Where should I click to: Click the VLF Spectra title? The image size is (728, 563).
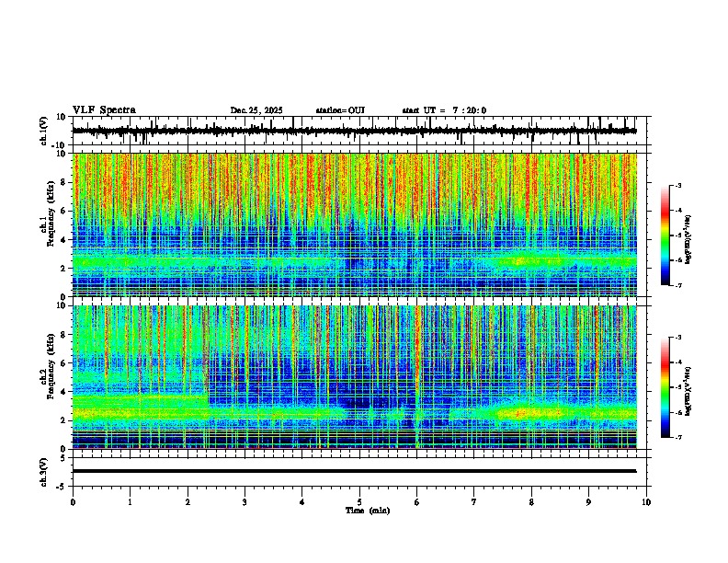[104, 110]
